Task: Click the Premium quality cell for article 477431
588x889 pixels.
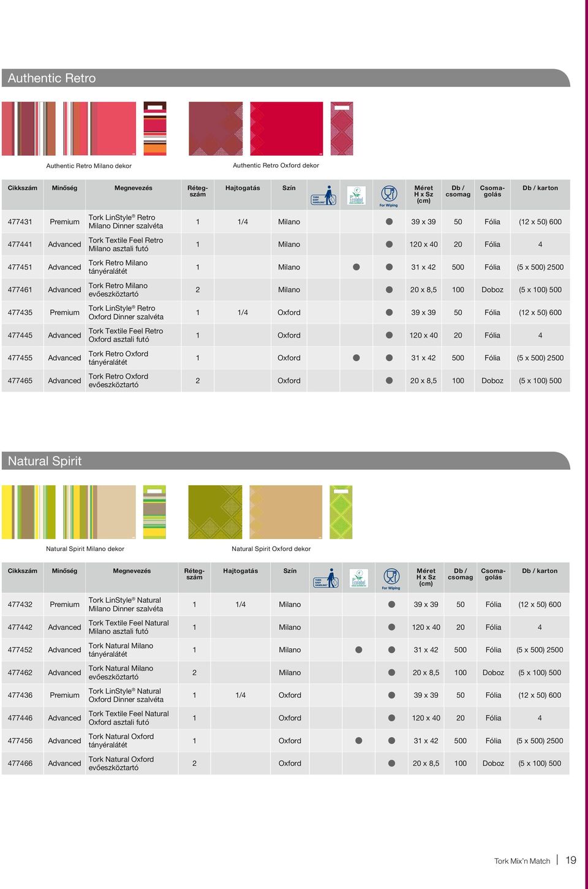Action: (x=65, y=222)
